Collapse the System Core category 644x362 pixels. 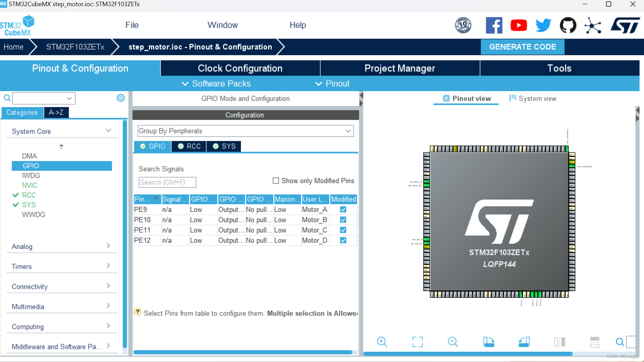tap(108, 130)
